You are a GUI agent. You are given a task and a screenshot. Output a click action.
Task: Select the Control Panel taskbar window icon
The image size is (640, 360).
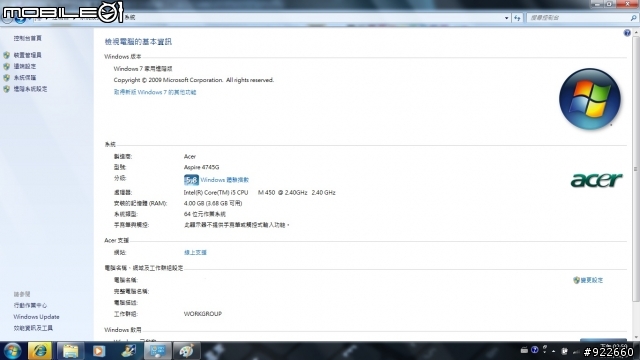coord(158,351)
